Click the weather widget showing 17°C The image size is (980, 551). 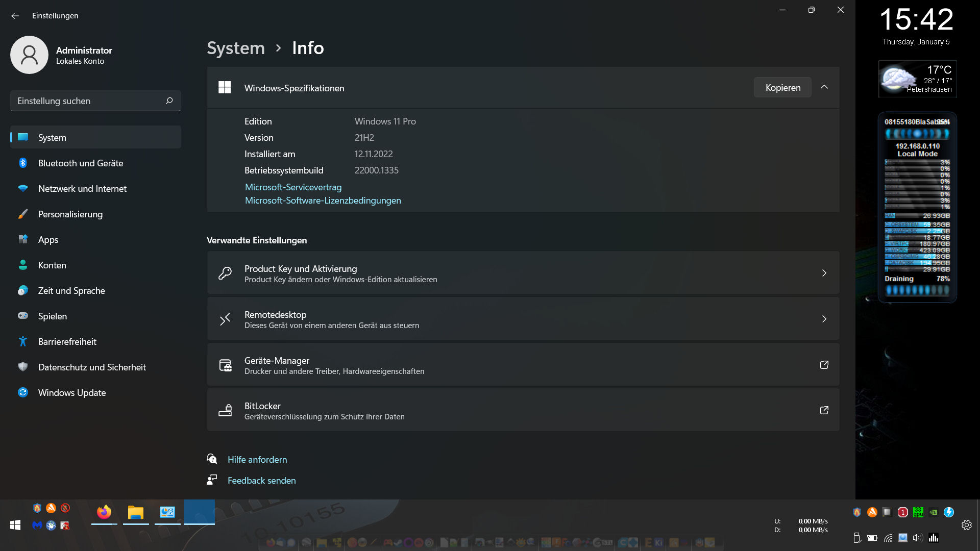click(x=917, y=79)
